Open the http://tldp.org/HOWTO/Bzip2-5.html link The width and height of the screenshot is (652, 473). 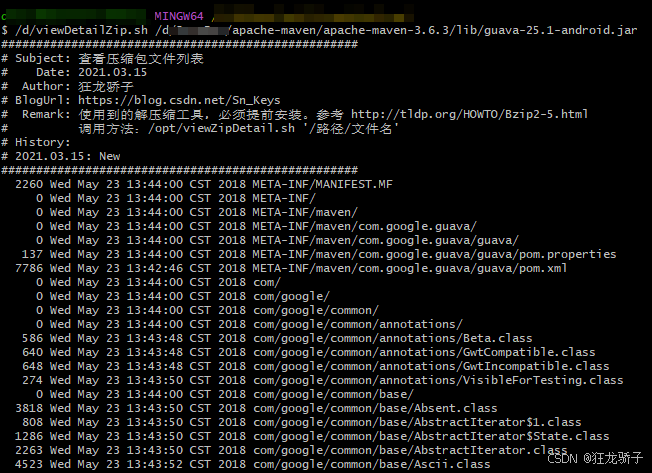(x=469, y=114)
